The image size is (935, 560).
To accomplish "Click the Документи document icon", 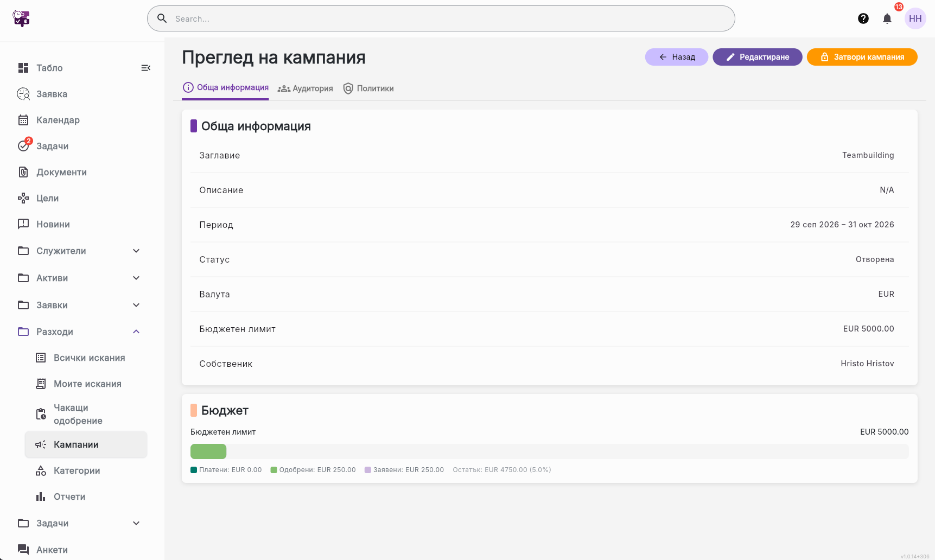I will pyautogui.click(x=23, y=172).
